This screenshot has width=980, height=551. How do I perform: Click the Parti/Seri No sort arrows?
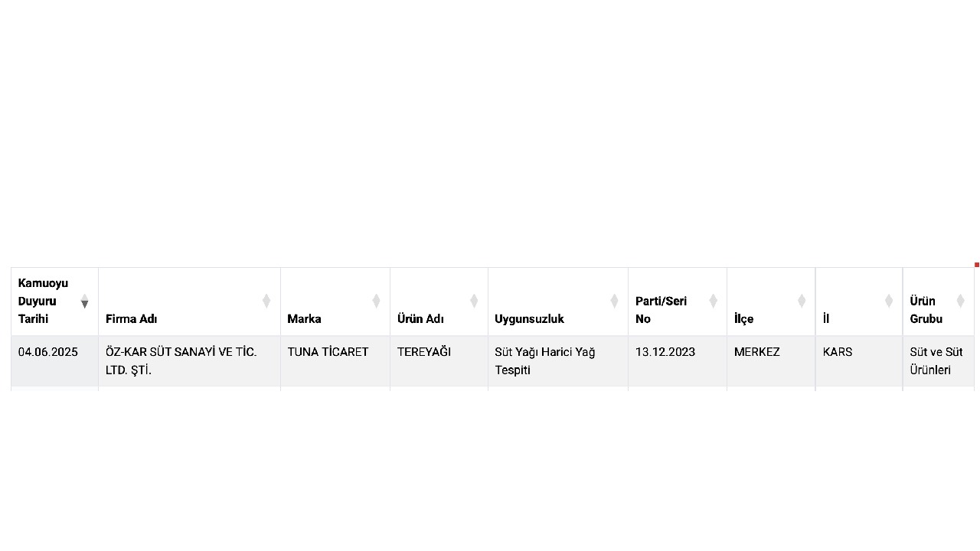pyautogui.click(x=713, y=301)
